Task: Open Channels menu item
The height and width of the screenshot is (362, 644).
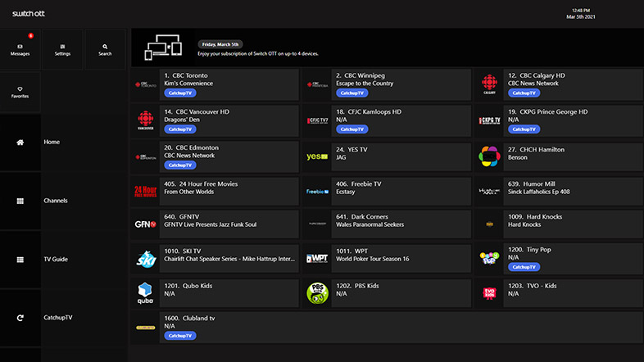Action: 56,201
